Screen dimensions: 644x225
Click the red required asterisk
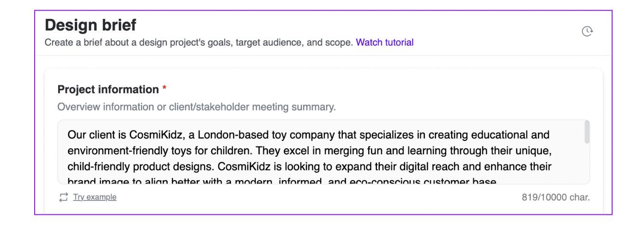click(164, 89)
